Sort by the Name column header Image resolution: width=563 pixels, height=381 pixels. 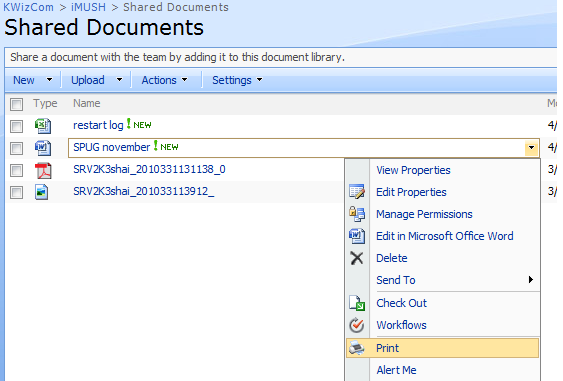point(87,103)
